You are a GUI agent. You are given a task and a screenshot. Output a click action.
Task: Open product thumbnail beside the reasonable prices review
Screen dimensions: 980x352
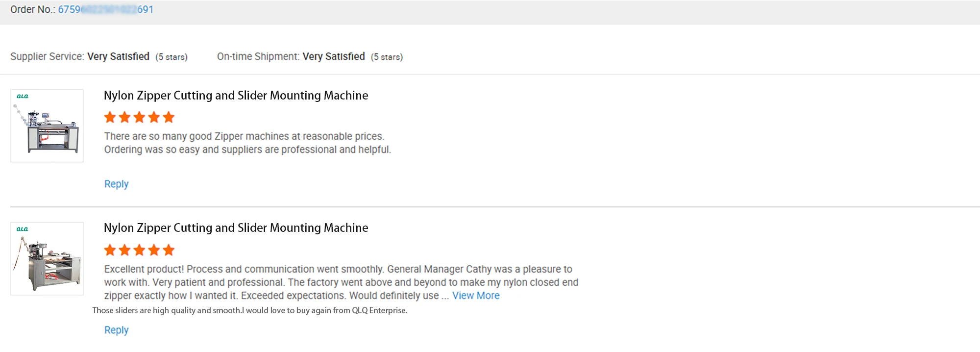47,126
